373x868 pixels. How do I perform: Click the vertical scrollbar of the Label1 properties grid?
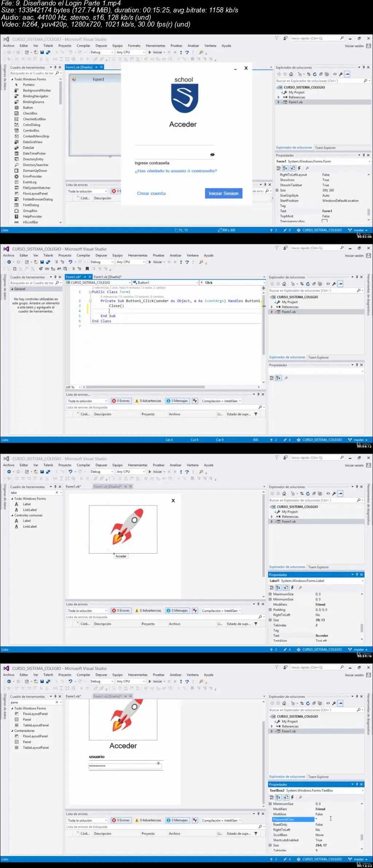[362, 628]
